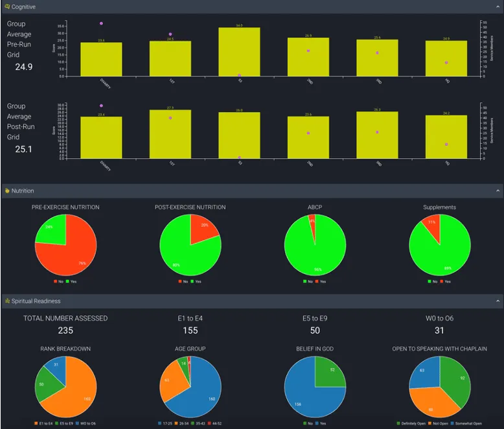Click the 24.5 1ST bar in Pre-Run chart
This screenshot has height=429, width=504.
click(x=170, y=58)
